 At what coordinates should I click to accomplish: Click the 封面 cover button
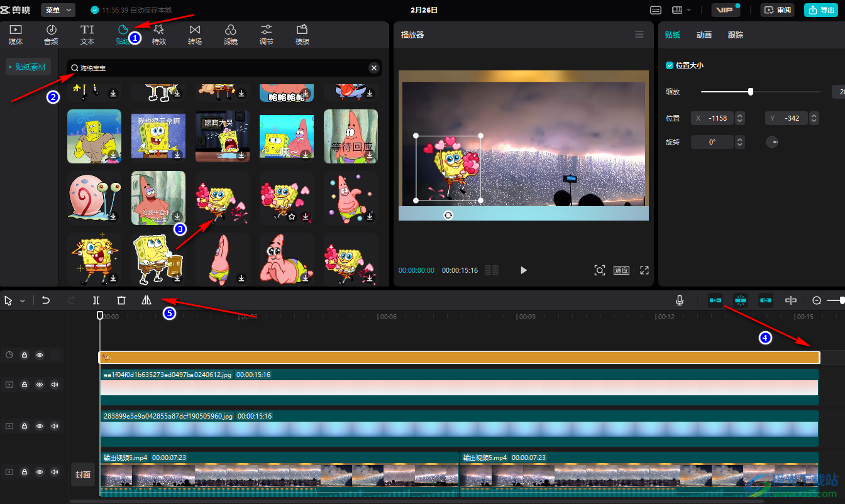(x=83, y=474)
